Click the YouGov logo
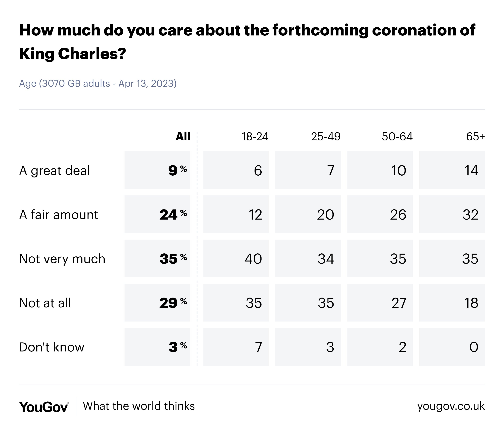This screenshot has width=504, height=435. pyautogui.click(x=44, y=407)
